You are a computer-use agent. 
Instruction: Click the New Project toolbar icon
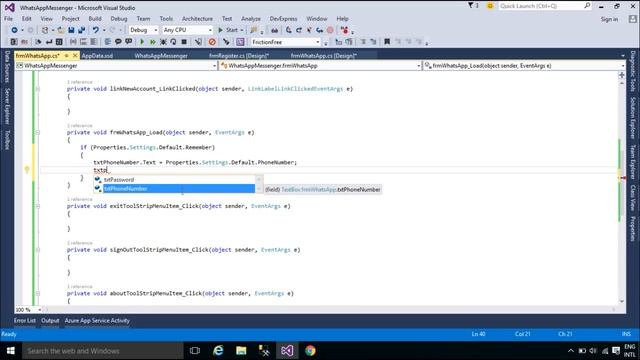point(45,30)
